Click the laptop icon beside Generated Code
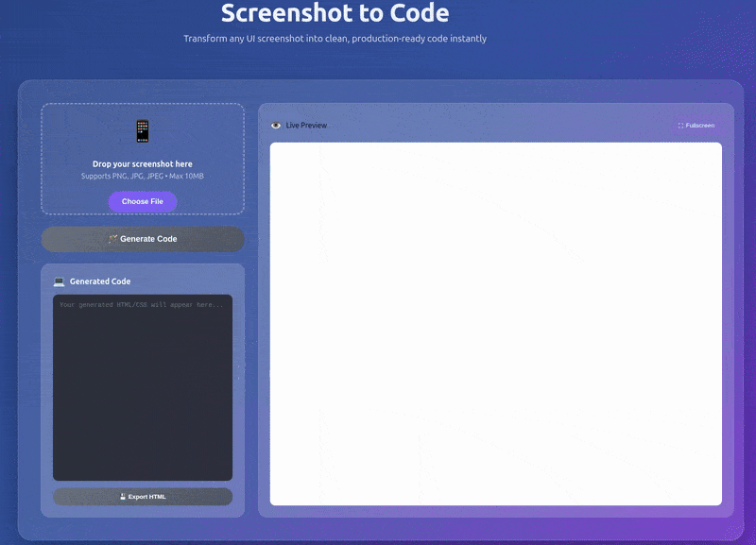This screenshot has height=545, width=756. click(x=59, y=281)
